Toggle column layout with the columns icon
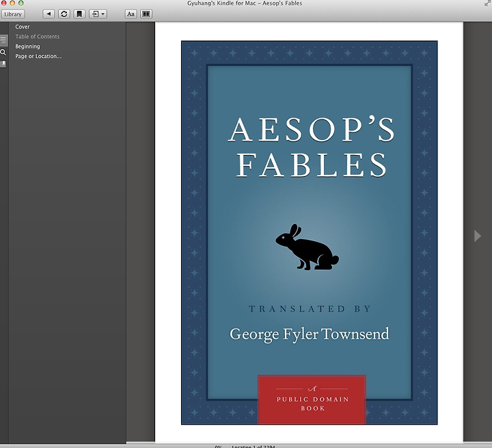 [x=146, y=14]
